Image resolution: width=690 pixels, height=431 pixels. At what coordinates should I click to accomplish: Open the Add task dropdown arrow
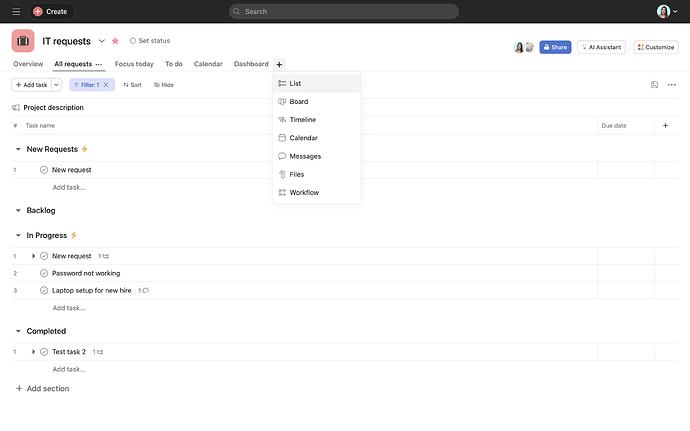56,85
